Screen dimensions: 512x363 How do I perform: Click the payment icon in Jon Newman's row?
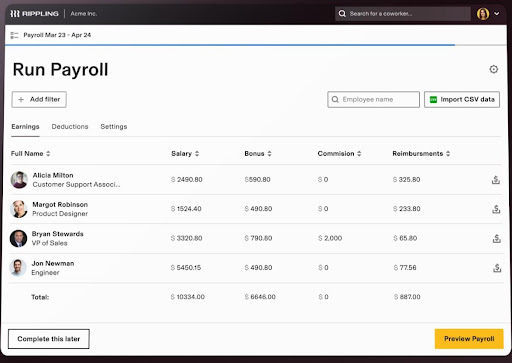[497, 268]
